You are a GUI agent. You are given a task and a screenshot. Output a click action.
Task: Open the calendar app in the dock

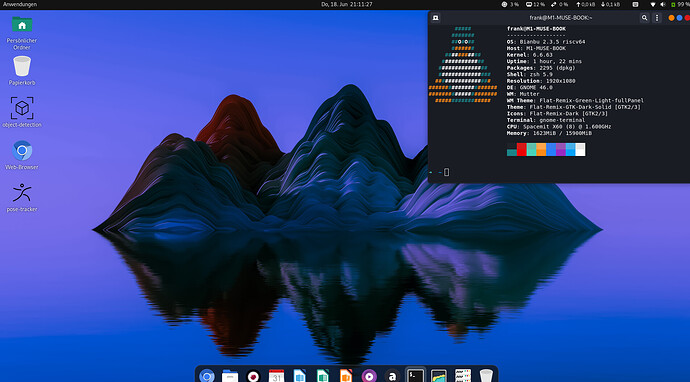click(x=276, y=375)
